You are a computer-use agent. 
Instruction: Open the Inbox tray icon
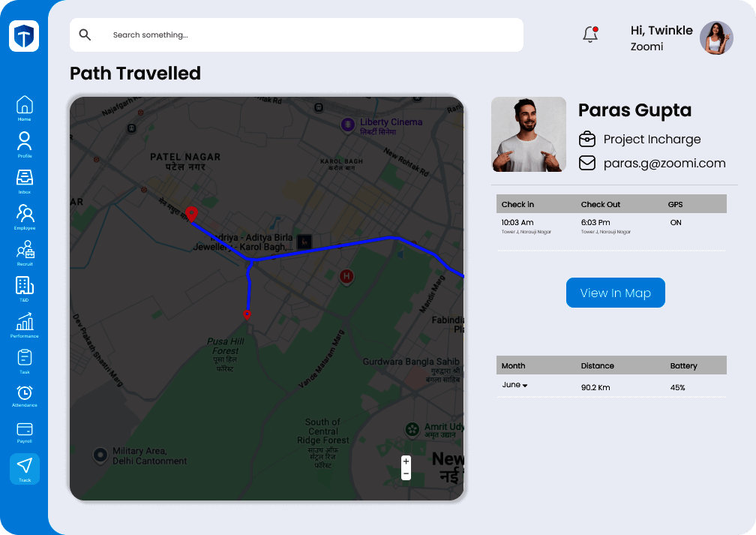click(x=25, y=178)
